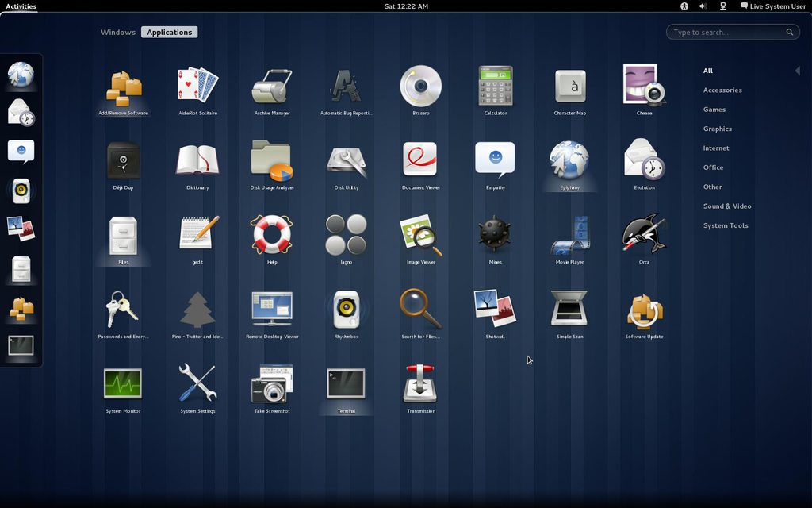The image size is (812, 508).
Task: Expand the arrow beside the All category
Action: (798, 70)
